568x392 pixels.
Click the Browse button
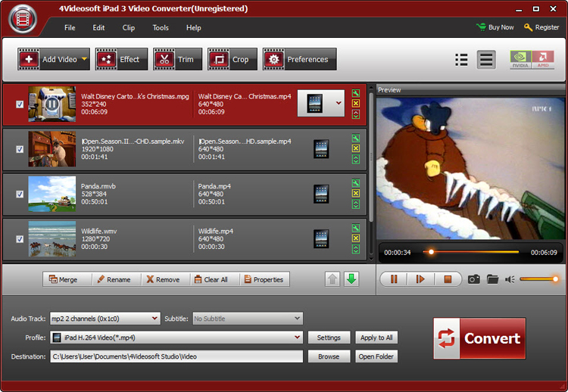[x=329, y=356]
